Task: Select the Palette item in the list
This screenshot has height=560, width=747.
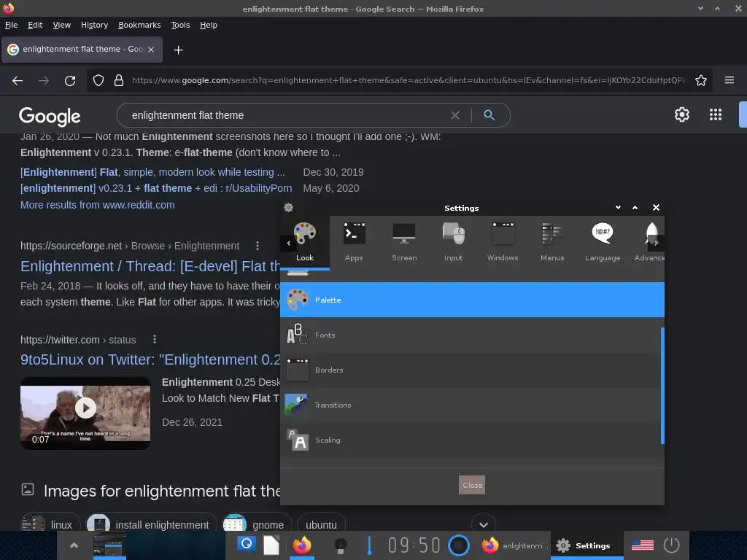Action: (472, 300)
